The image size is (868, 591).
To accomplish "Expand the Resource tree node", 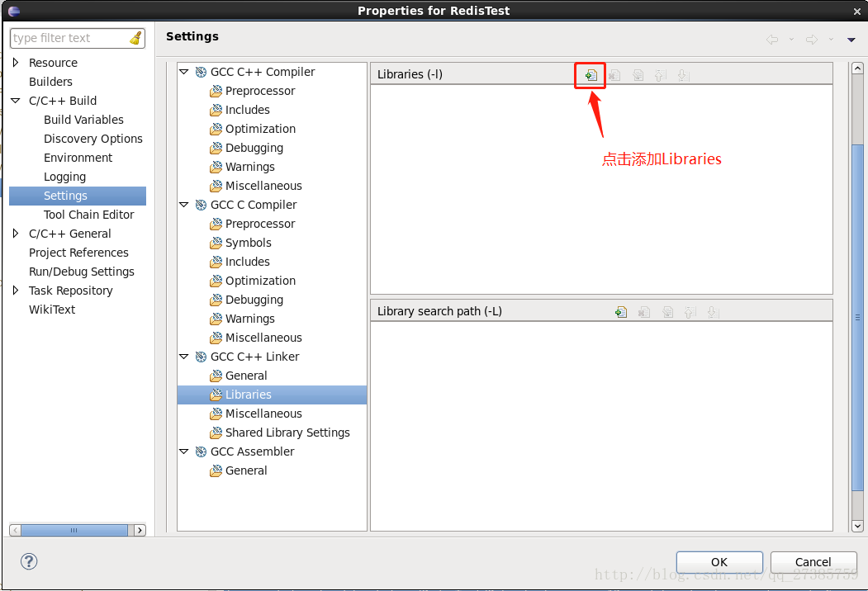I will [16, 63].
